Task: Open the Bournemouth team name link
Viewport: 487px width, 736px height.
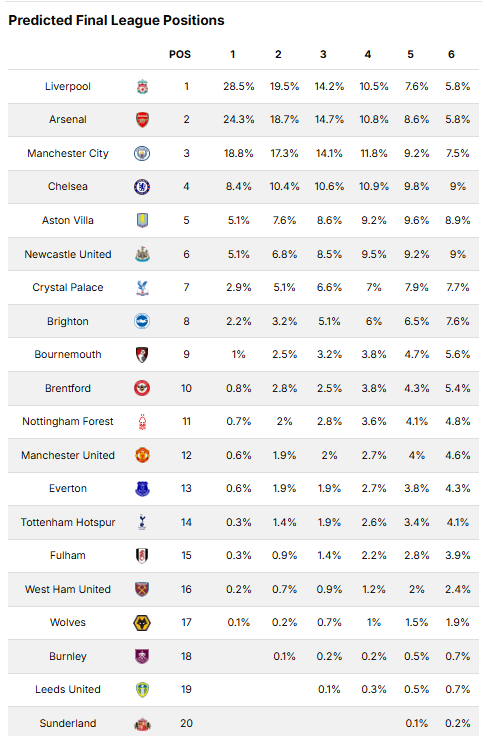Action: point(68,354)
